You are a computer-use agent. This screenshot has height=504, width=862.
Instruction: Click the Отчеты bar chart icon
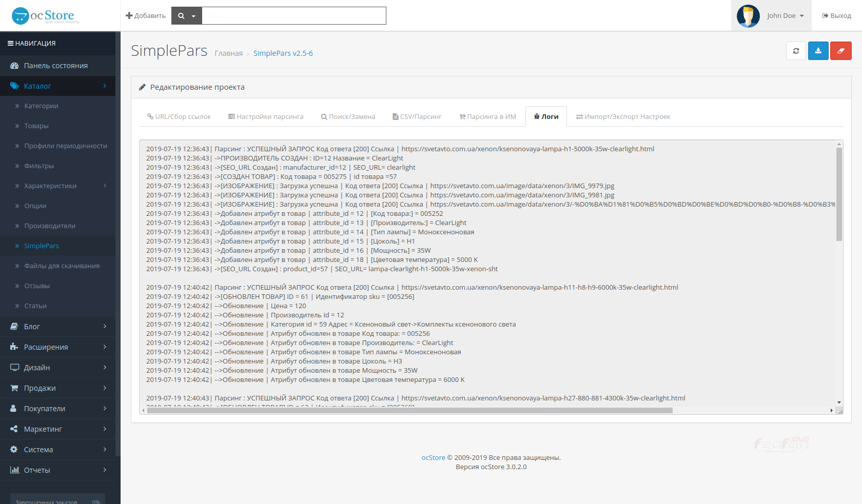pyautogui.click(x=14, y=470)
